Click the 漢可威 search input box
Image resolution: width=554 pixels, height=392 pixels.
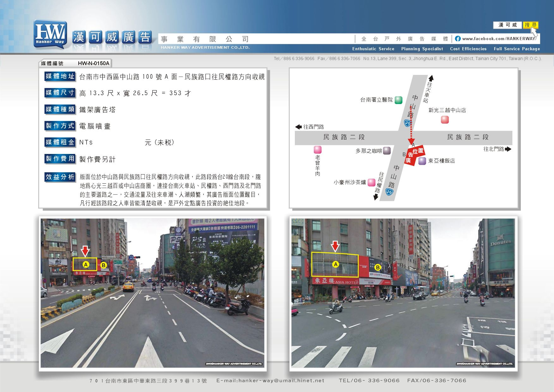coord(508,25)
